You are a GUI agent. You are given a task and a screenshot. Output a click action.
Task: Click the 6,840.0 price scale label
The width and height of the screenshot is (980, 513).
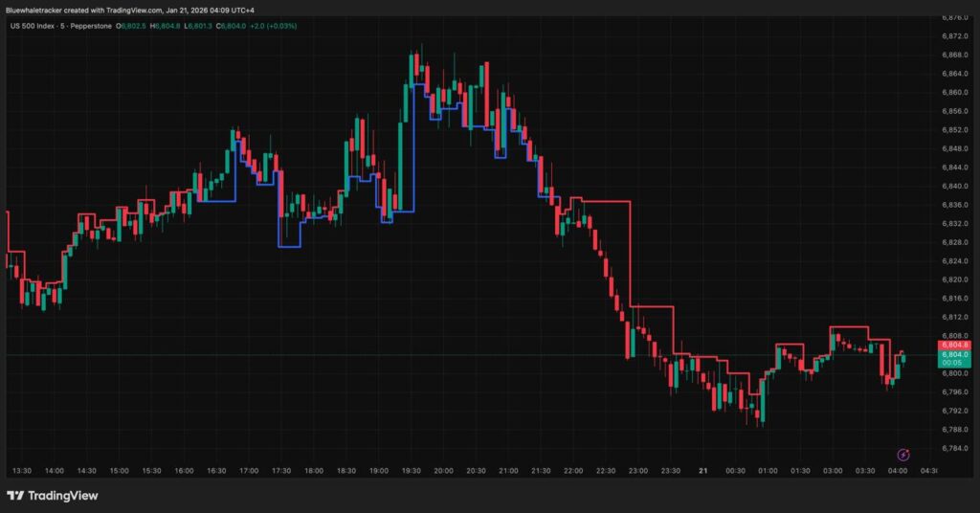coord(955,186)
